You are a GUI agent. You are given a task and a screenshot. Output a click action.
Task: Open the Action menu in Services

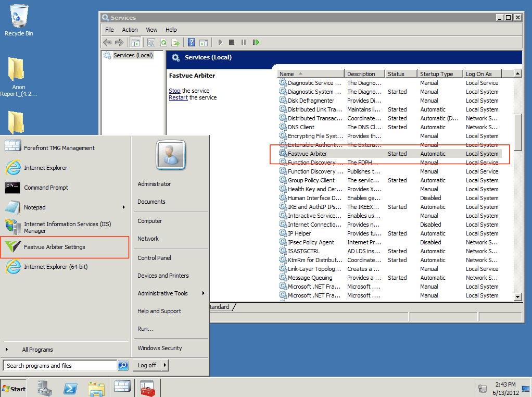[130, 30]
